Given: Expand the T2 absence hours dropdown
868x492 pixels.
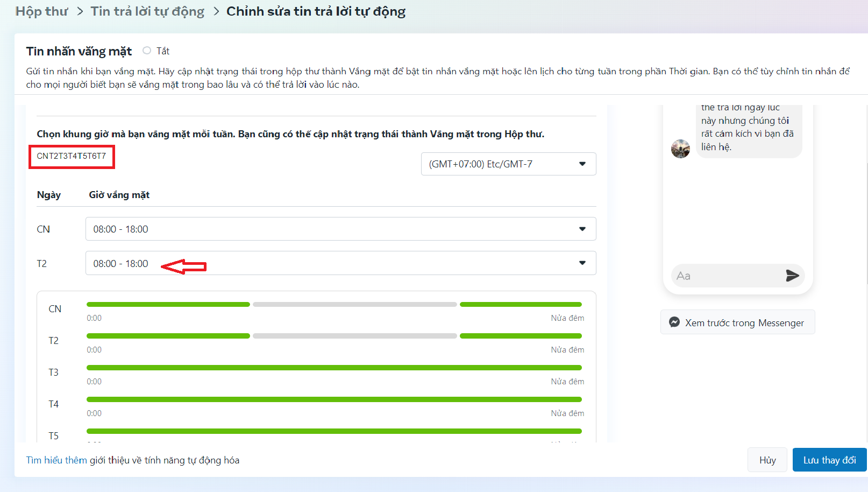Looking at the screenshot, I should click(x=340, y=263).
